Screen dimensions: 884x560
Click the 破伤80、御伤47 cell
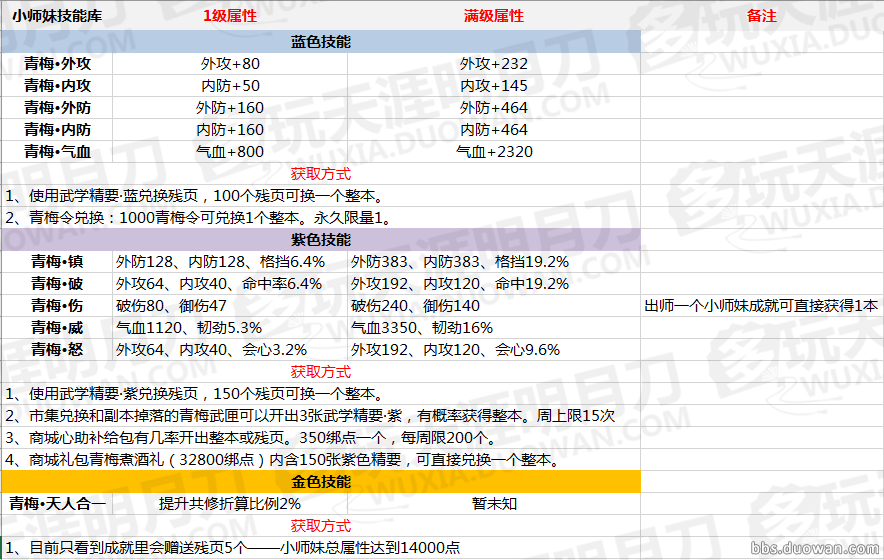[230, 306]
